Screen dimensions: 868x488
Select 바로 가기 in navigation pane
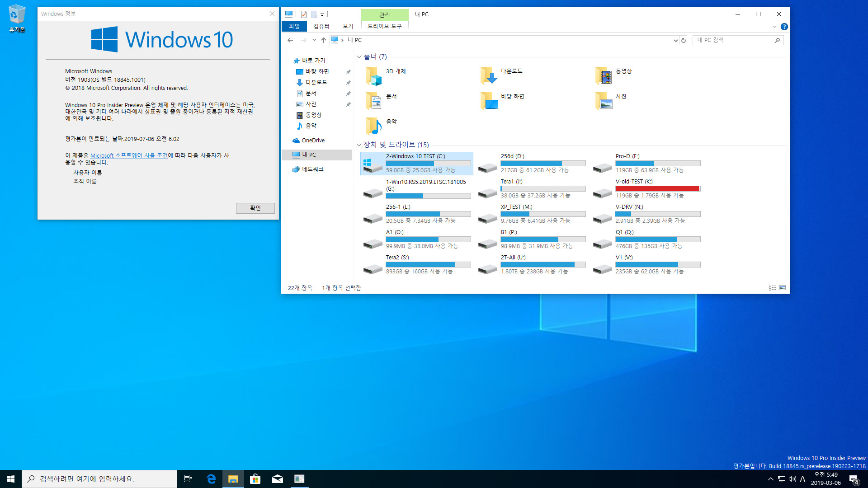tap(313, 61)
